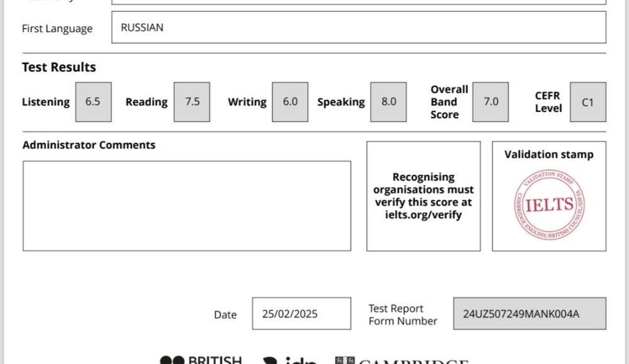Click the First Language label

tap(57, 28)
